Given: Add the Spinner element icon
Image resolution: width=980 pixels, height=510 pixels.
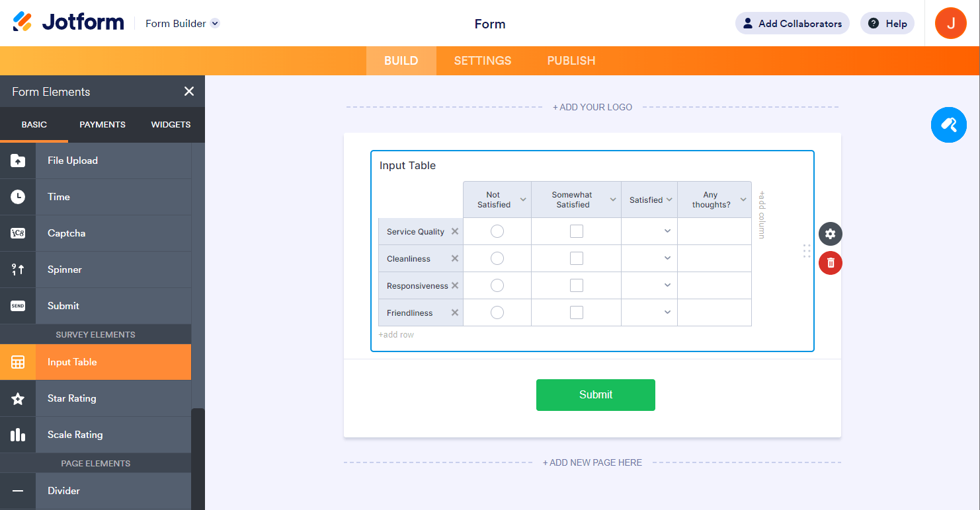Looking at the screenshot, I should point(18,270).
